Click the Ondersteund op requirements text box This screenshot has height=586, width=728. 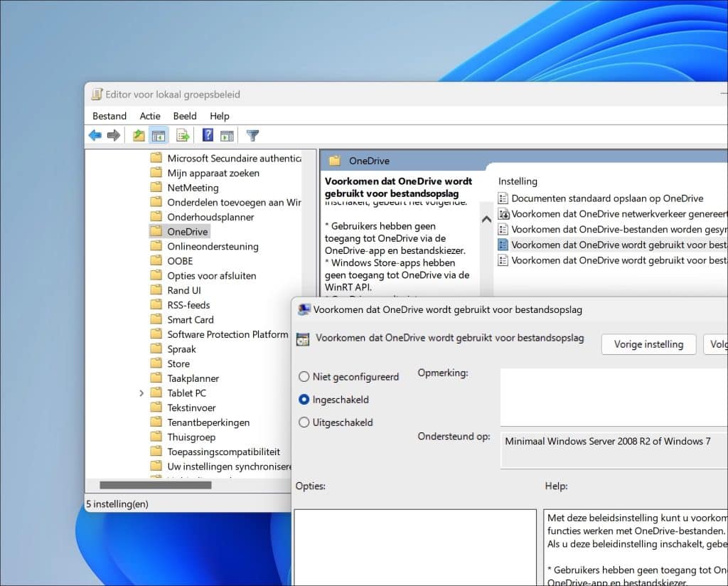tap(614, 450)
